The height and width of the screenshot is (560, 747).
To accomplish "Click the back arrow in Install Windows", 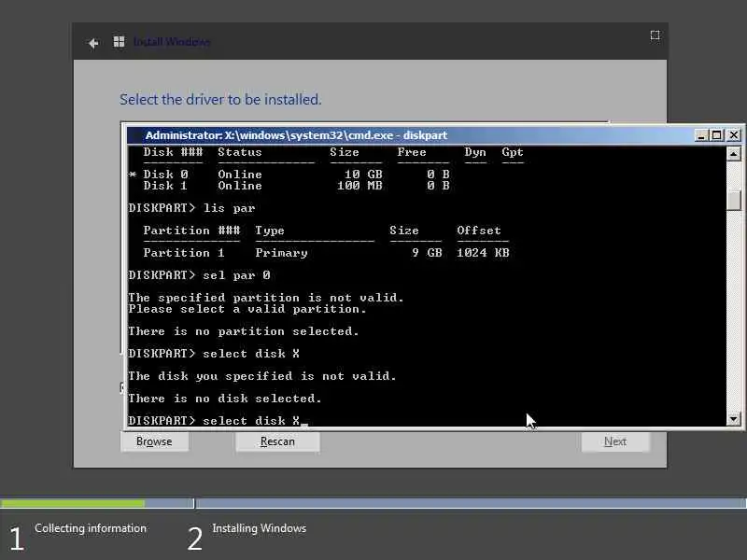I will 92,43.
